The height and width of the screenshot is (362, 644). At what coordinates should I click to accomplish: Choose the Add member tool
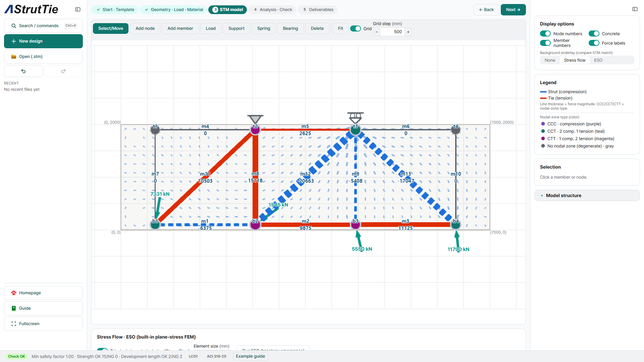[180, 28]
